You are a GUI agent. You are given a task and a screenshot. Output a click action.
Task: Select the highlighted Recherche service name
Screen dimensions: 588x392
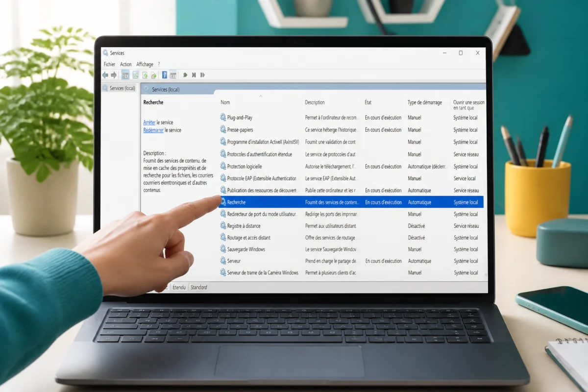236,202
